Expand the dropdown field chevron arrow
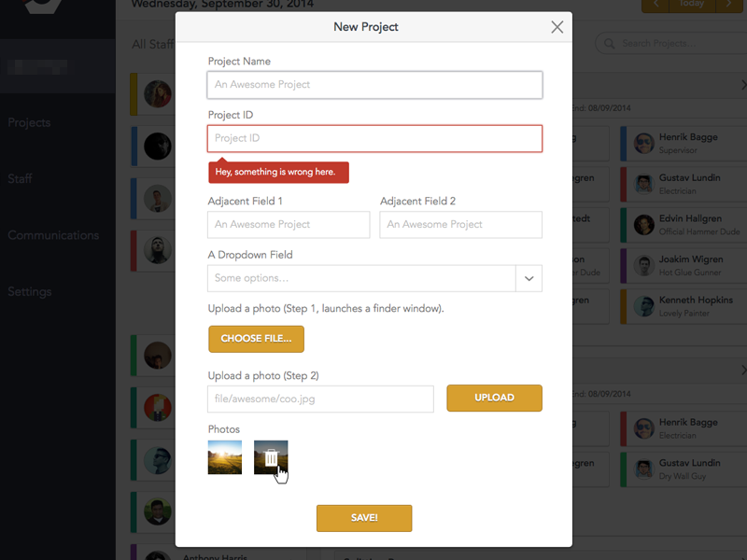The image size is (747, 560). (529, 278)
